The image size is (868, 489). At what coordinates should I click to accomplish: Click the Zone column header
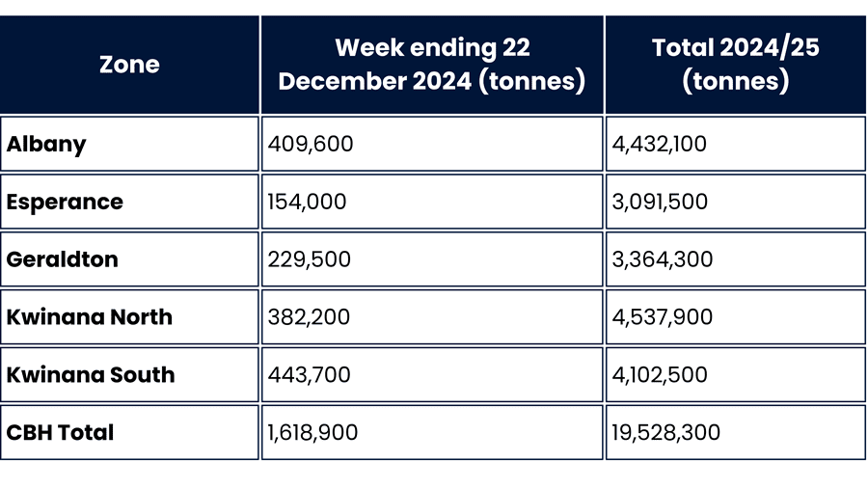129,65
